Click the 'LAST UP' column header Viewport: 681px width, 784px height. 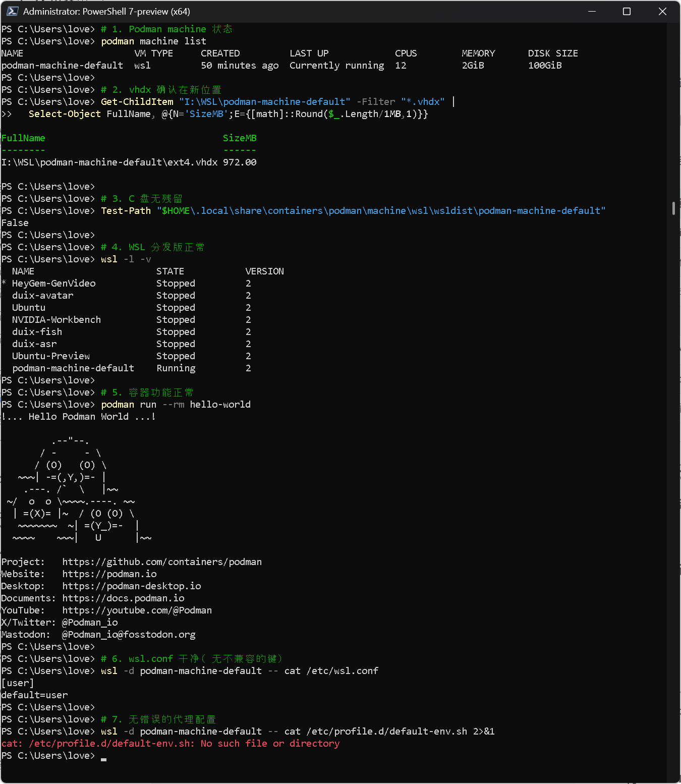point(309,53)
